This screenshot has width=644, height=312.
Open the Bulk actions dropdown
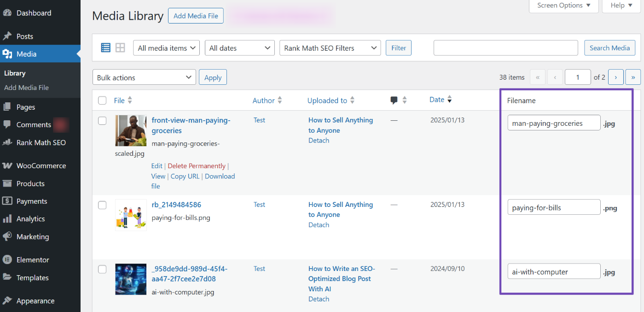[144, 77]
